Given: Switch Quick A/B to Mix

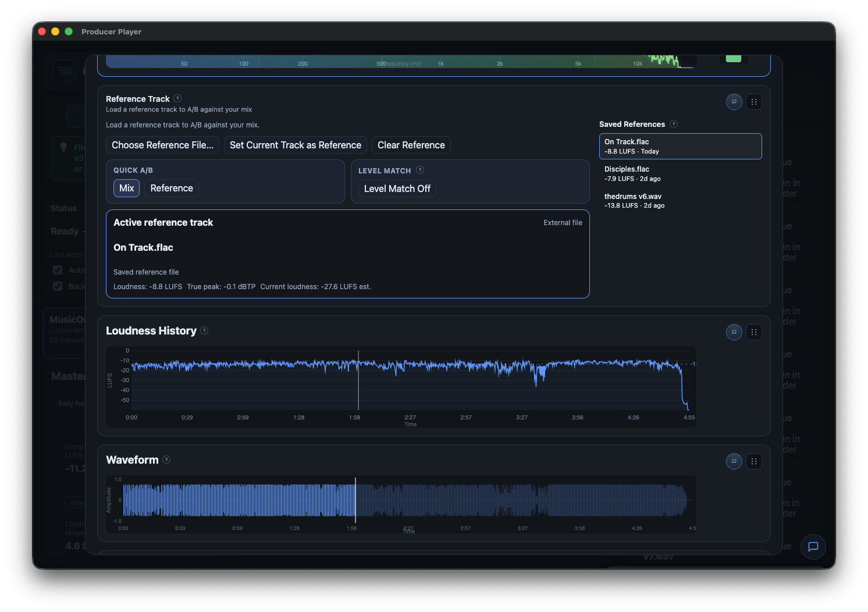Looking at the screenshot, I should pos(126,188).
